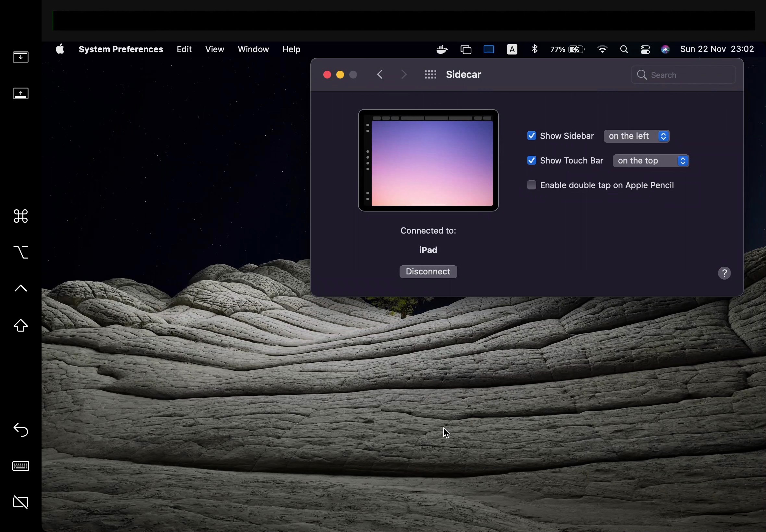Open the View menu
Image resolution: width=766 pixels, height=532 pixels.
click(x=215, y=49)
